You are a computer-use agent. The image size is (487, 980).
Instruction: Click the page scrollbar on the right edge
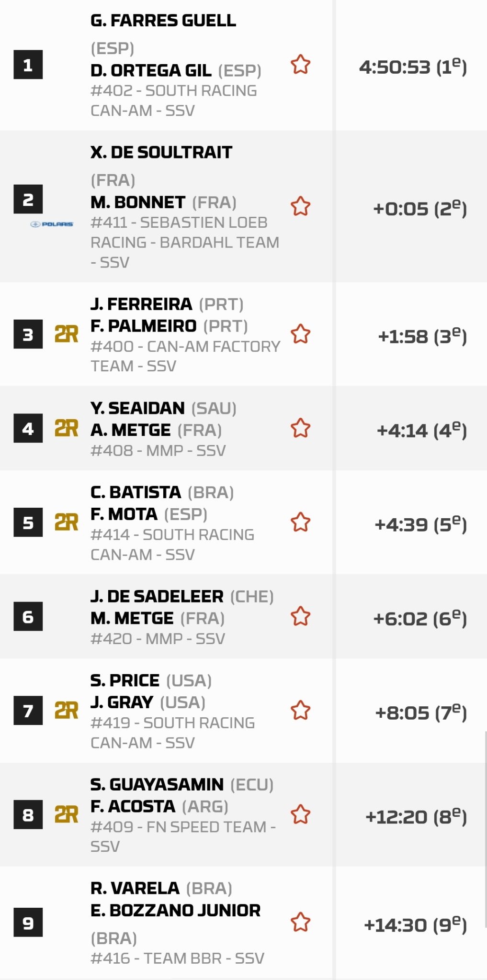(486, 837)
